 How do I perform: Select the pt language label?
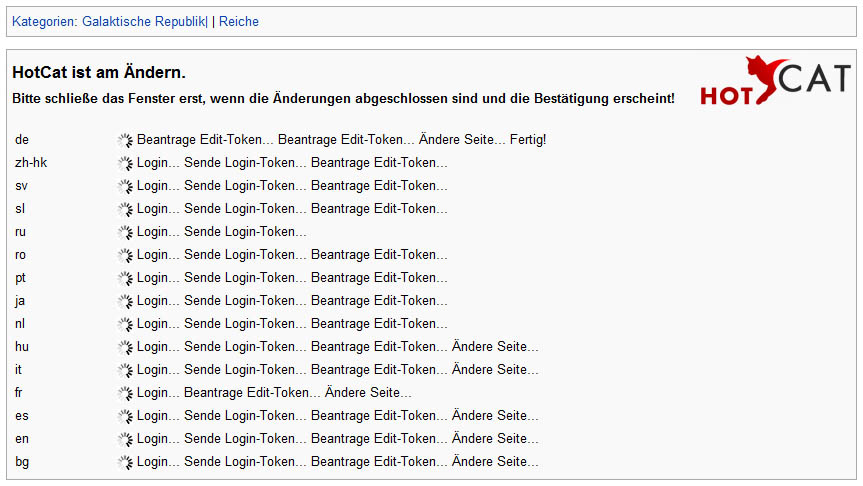(20, 278)
